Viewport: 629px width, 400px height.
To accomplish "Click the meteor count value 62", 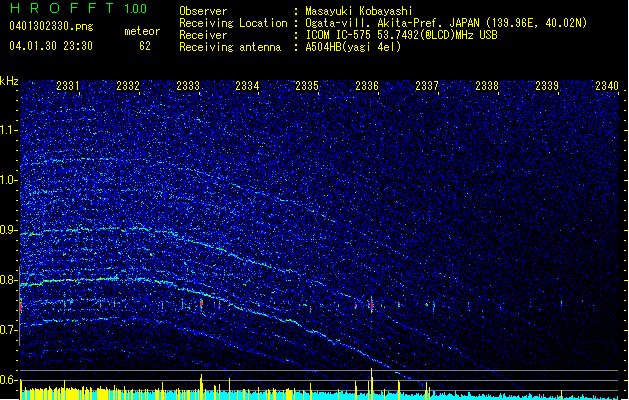I will point(145,46).
